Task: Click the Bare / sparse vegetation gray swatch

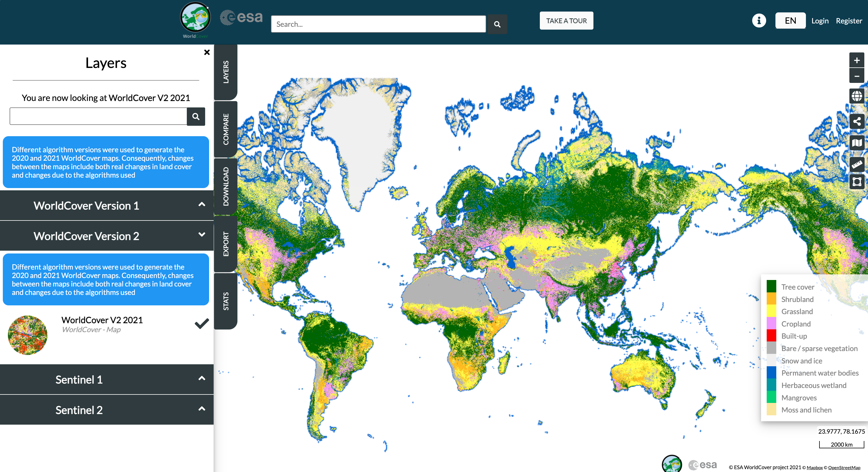Action: click(771, 348)
